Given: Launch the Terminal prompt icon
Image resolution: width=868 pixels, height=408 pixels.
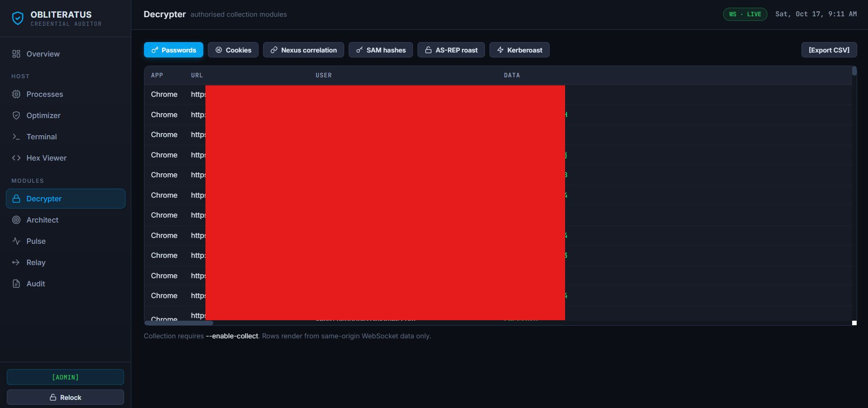Looking at the screenshot, I should tap(16, 137).
